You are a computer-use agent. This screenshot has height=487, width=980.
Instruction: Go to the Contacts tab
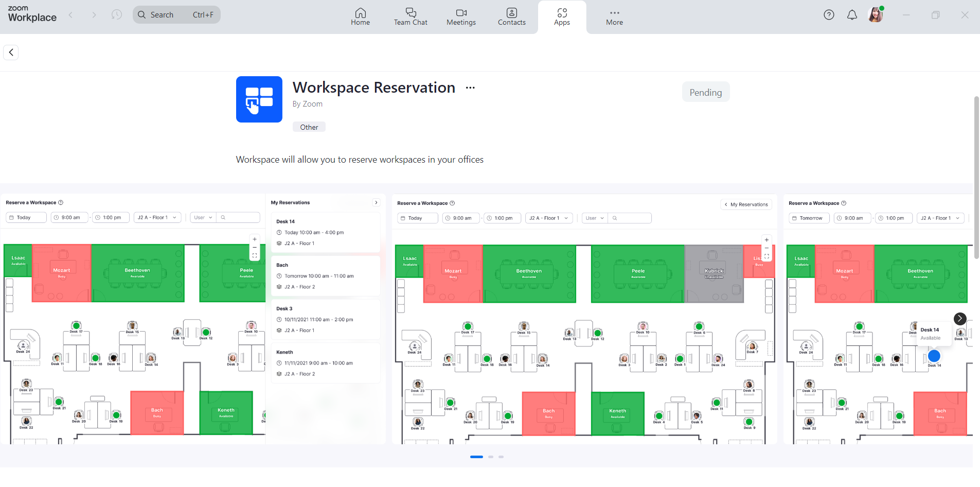511,17
